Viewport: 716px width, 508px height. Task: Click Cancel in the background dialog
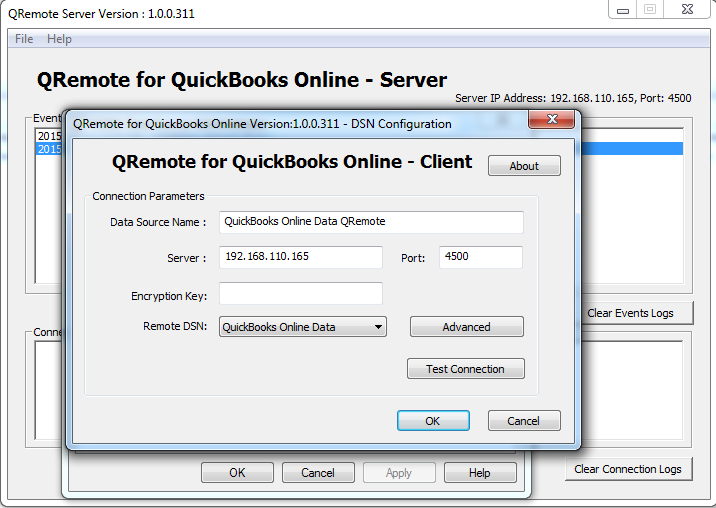tap(318, 472)
